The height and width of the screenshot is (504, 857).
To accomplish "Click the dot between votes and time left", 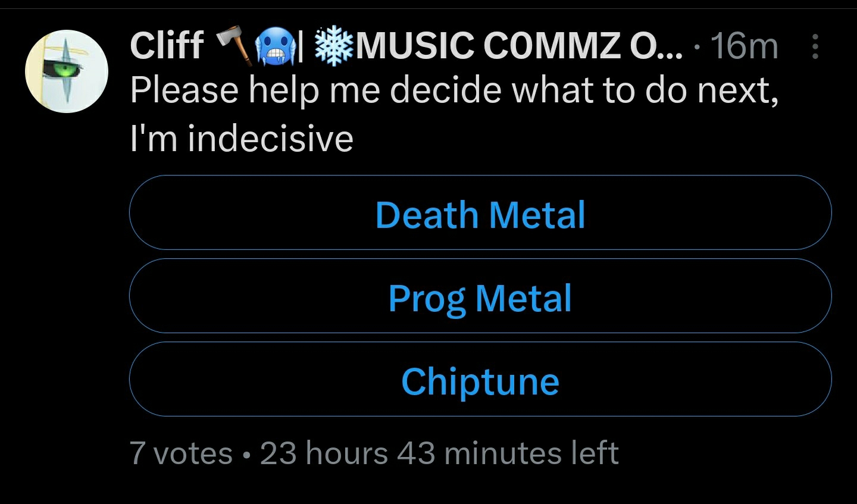I will 246,456.
